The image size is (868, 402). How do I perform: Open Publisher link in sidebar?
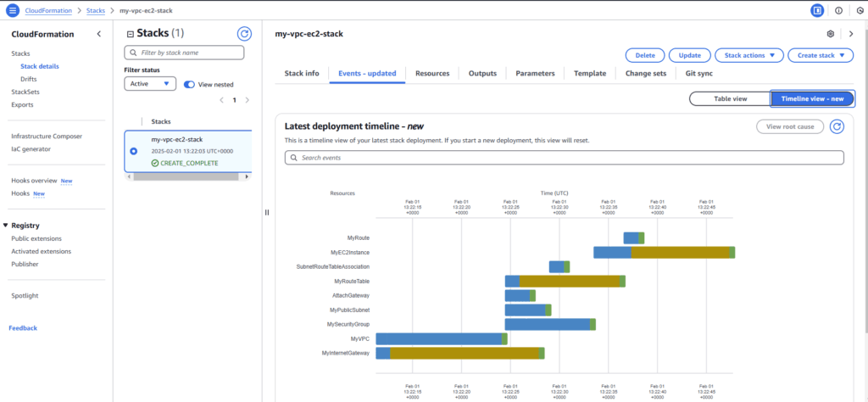25,264
